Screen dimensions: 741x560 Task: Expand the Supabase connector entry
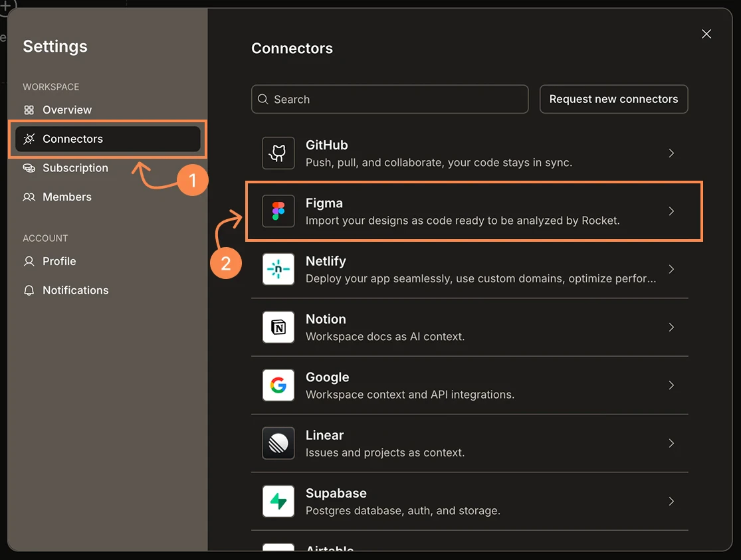[671, 502]
